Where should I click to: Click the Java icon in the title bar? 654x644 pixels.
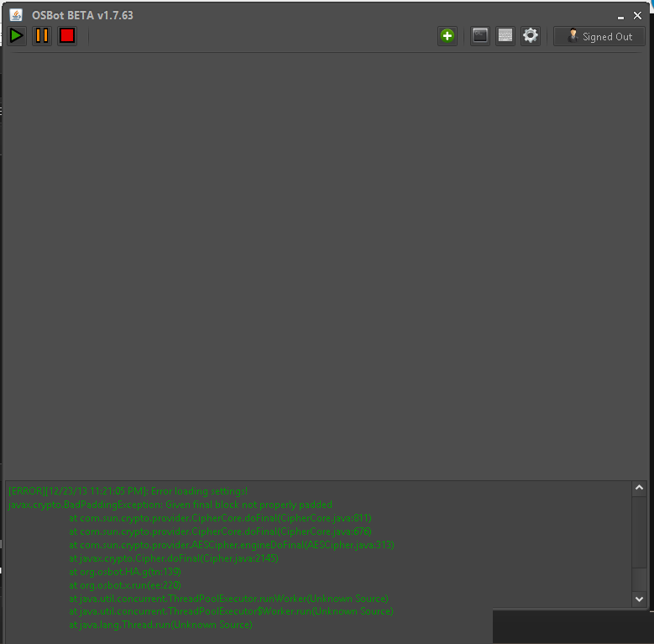pos(16,15)
